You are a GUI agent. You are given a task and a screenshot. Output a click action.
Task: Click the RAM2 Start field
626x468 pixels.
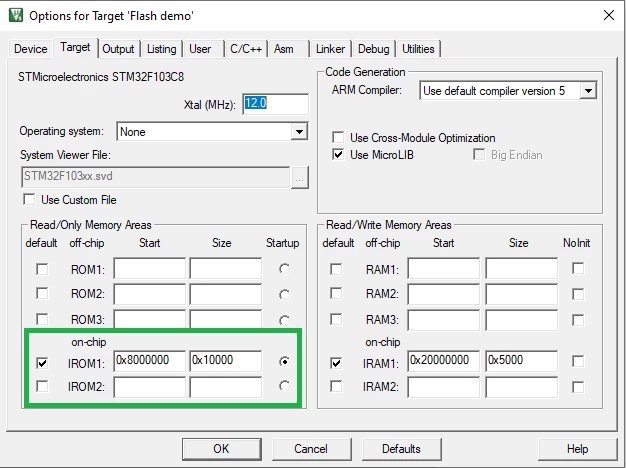444,294
